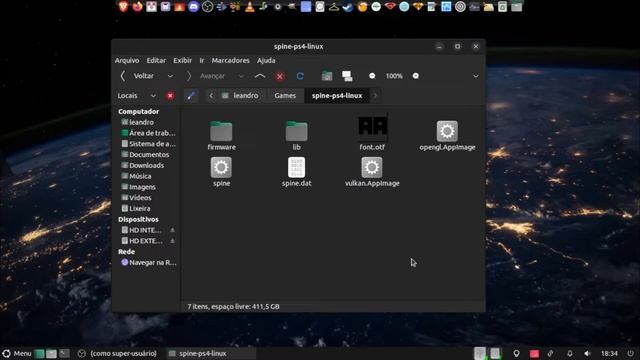Collapse the Dispositivos sidebar section
This screenshot has height=360, width=640.
tap(138, 219)
